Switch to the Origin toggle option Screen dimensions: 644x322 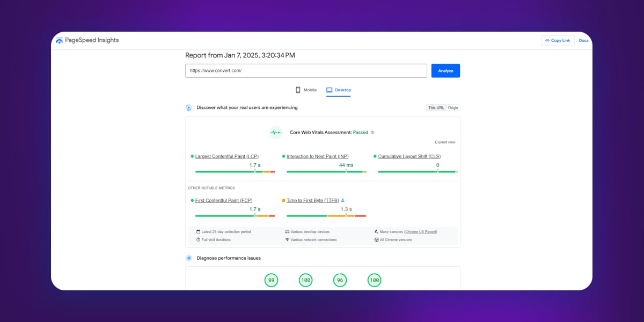(452, 107)
